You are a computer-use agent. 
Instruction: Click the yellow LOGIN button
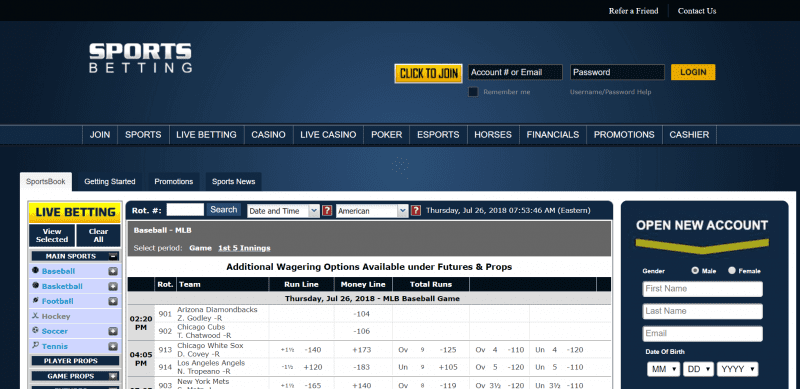tap(693, 72)
